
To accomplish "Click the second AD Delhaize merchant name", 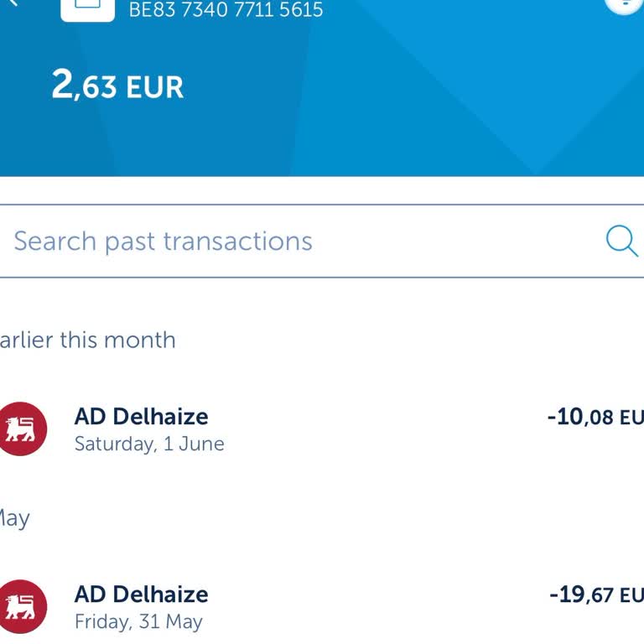I will coord(141,594).
